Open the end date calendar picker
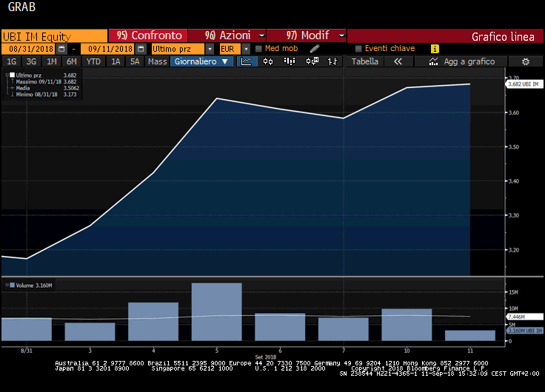Viewport: 545px width, 392px height. 140,49
